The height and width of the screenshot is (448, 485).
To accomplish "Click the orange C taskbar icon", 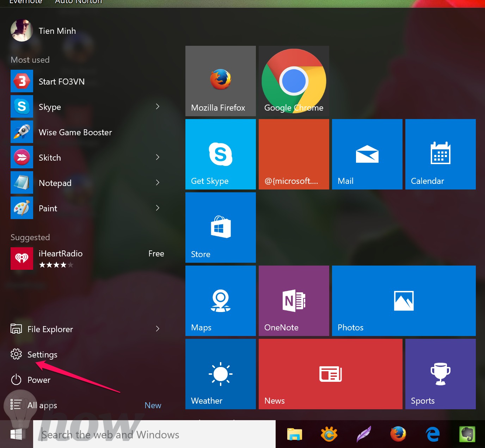I will coord(329,434).
